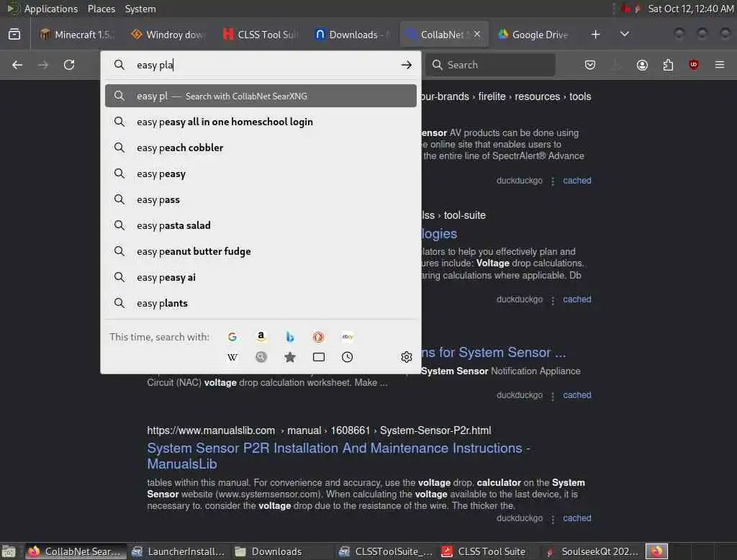Reload the current page
The width and height of the screenshot is (737, 560).
click(x=69, y=65)
